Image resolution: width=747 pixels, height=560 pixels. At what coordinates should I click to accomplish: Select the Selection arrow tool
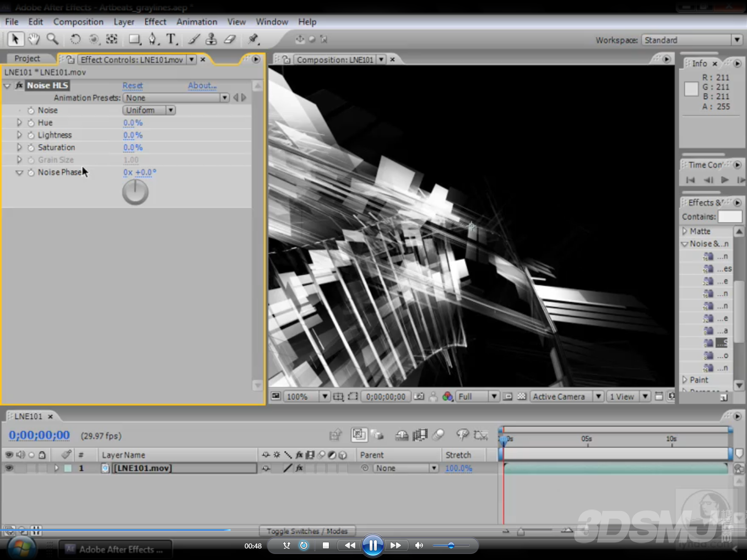click(15, 39)
